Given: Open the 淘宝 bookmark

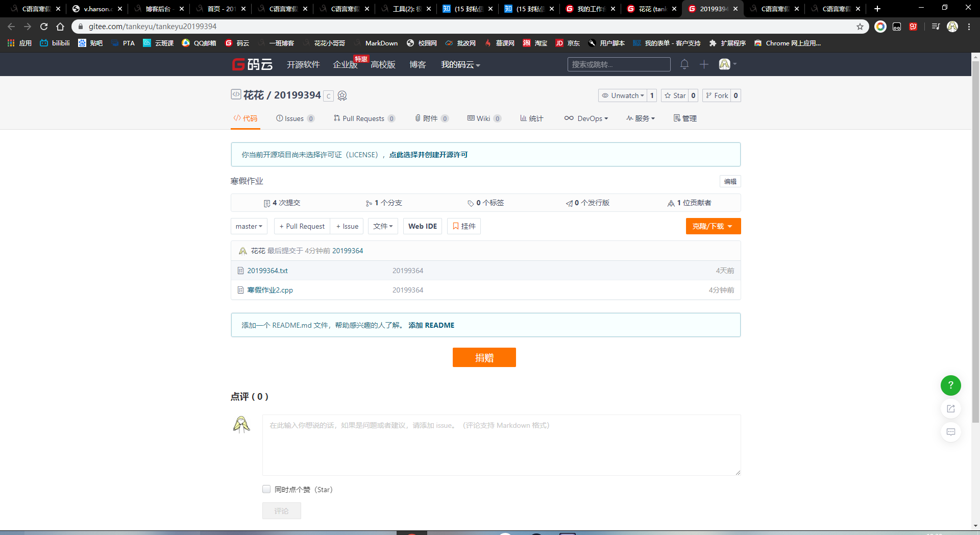Looking at the screenshot, I should point(535,43).
